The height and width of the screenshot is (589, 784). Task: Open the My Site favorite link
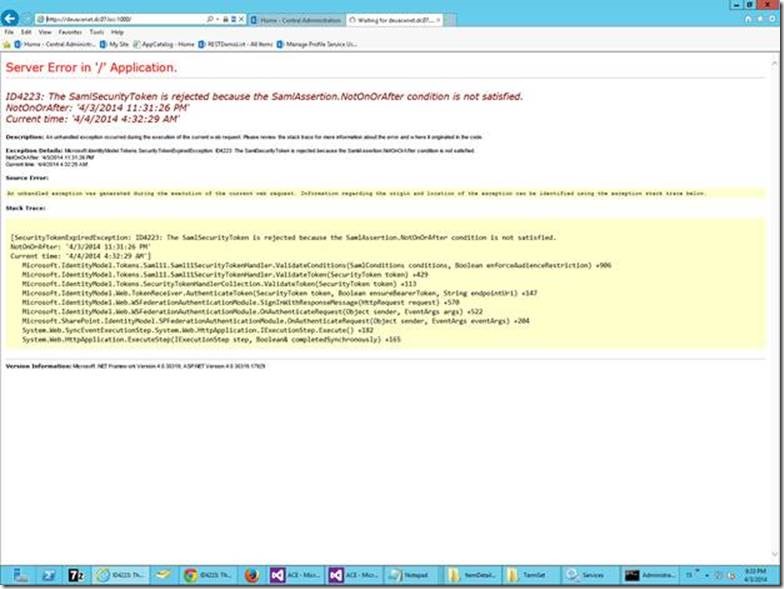(x=114, y=44)
